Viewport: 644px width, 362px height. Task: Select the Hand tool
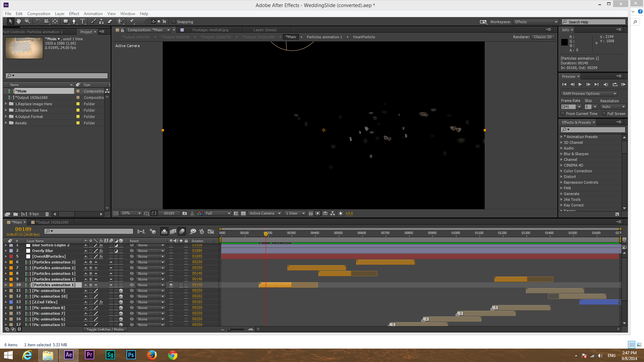tap(19, 21)
